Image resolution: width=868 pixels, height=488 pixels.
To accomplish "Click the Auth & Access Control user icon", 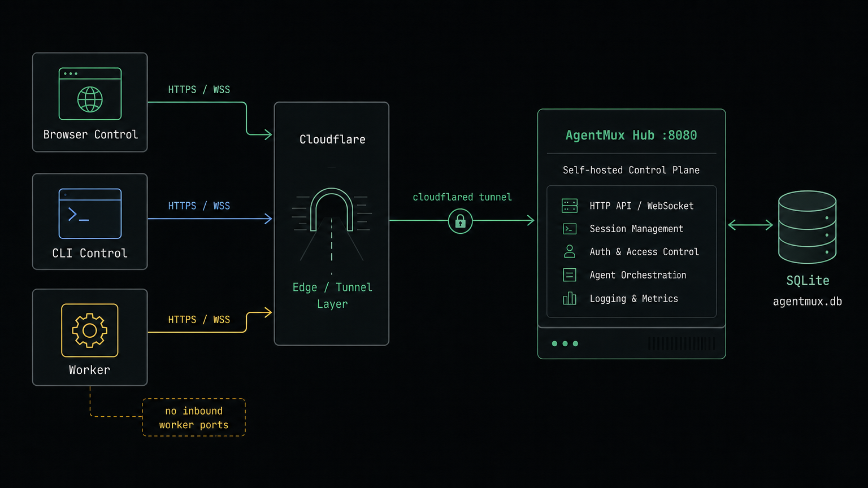I will point(570,251).
